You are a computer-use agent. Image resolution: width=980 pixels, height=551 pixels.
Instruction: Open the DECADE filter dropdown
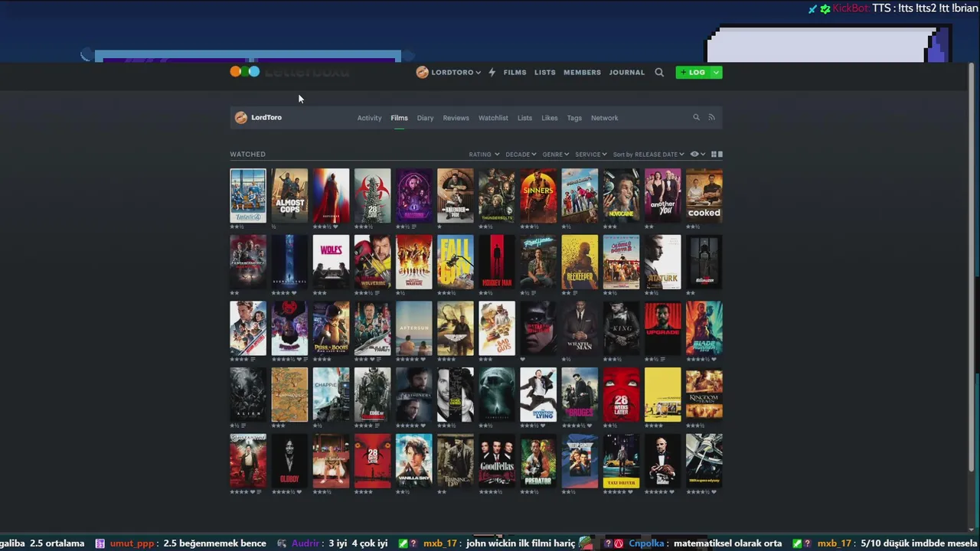tap(521, 155)
